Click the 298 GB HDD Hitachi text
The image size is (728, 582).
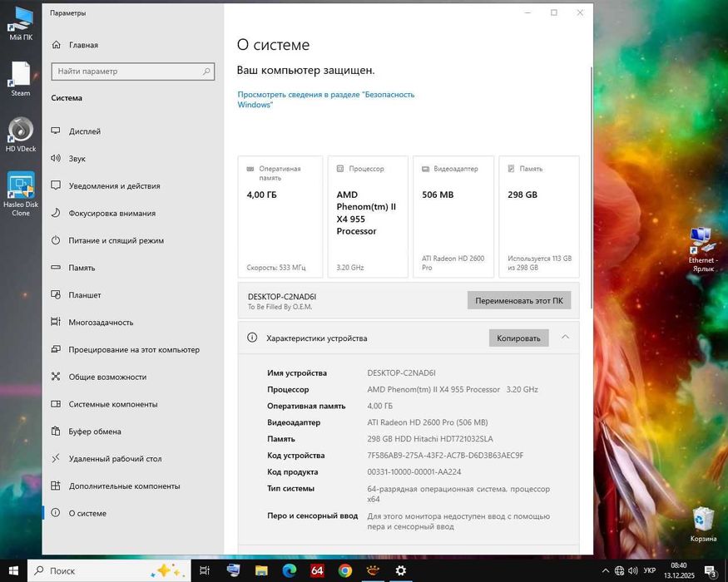point(430,439)
